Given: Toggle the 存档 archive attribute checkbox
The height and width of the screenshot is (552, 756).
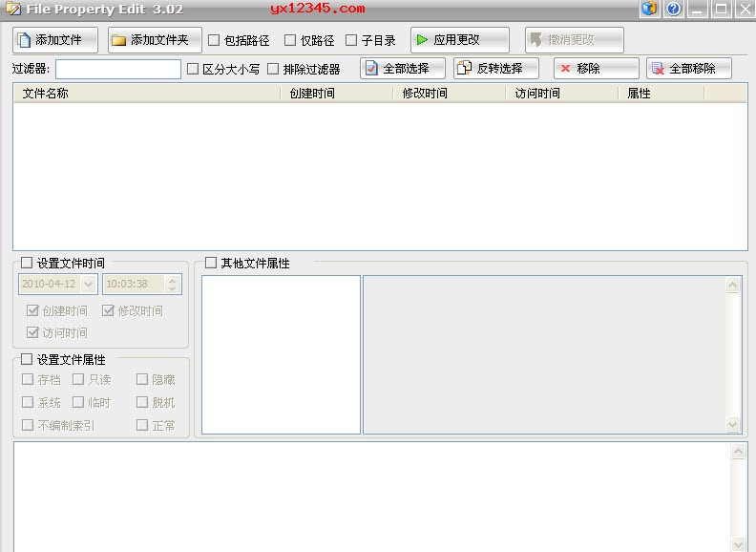Looking at the screenshot, I should click(x=28, y=379).
